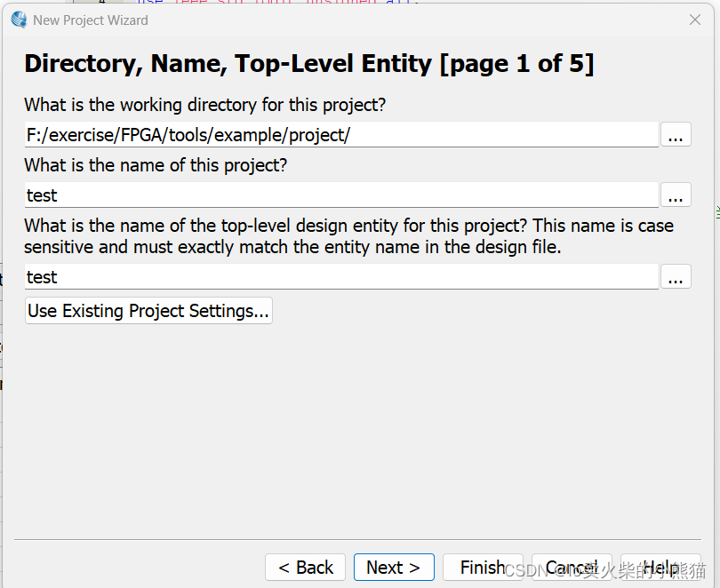Proceed to page 2 with Next
The height and width of the screenshot is (588, 720).
point(393,568)
